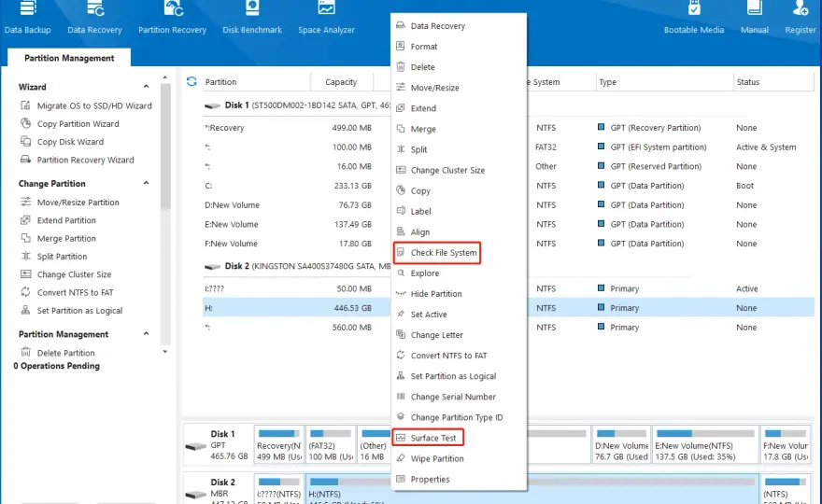Select Hide Partition in the context menu
The height and width of the screenshot is (504, 822).
[x=459, y=294]
